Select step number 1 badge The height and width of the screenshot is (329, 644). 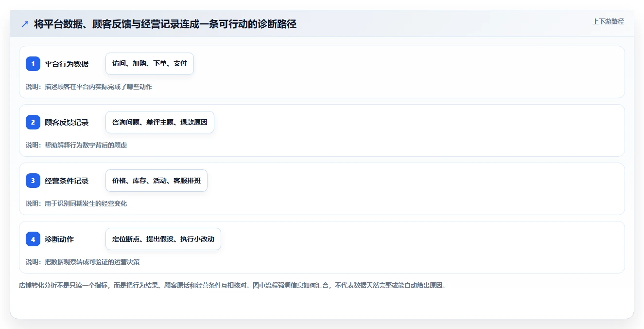tap(33, 64)
